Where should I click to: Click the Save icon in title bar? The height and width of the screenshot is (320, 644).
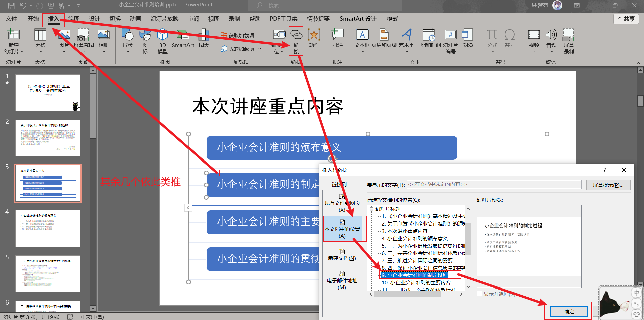coord(12,5)
